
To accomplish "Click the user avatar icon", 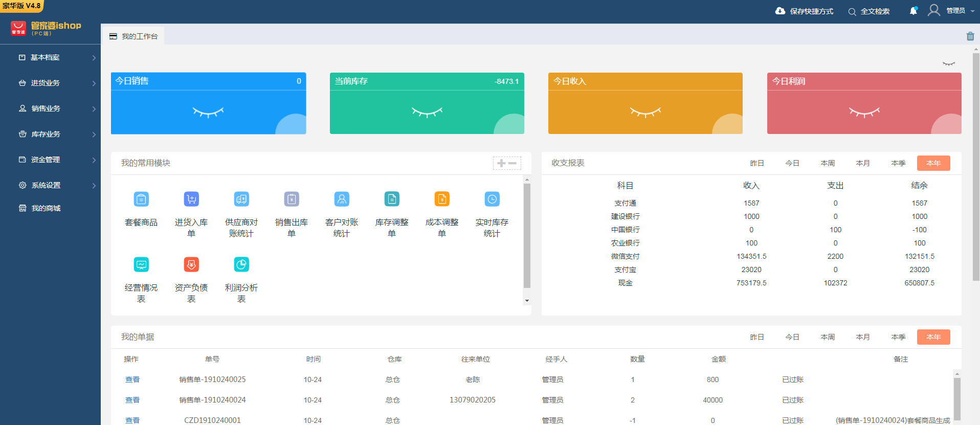I will 934,10.
